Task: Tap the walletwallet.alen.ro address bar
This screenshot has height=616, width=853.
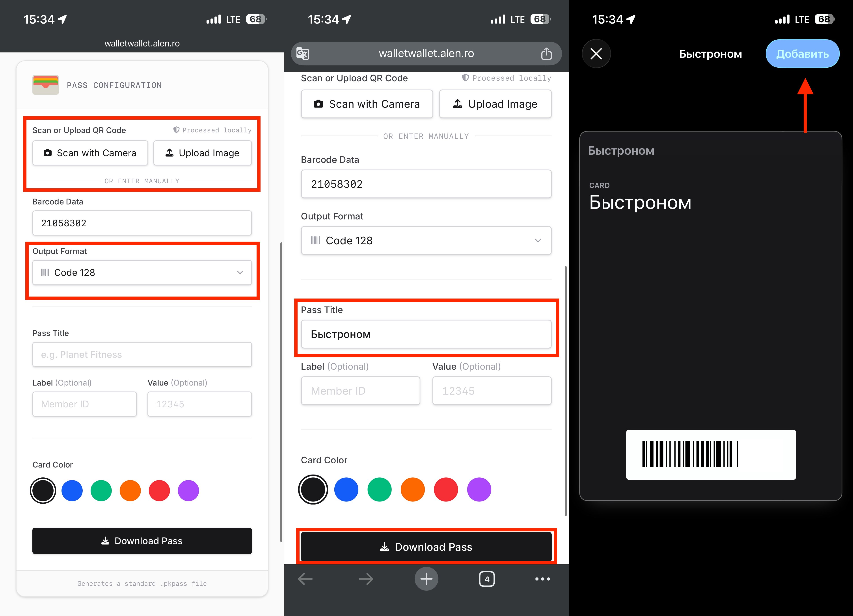Action: tap(426, 53)
